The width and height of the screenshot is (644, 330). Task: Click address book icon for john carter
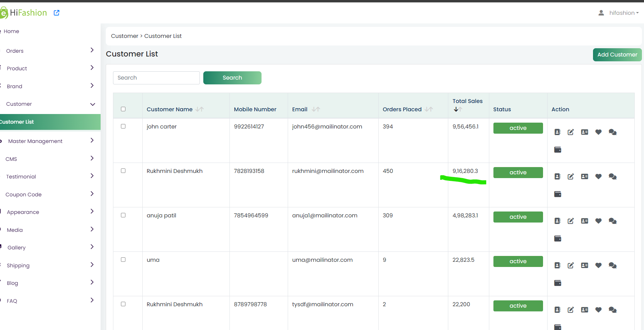[558, 132]
